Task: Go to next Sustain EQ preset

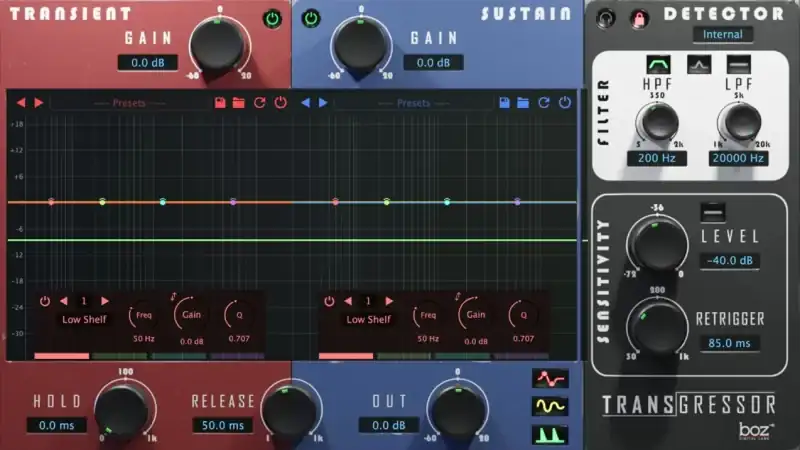Action: click(x=323, y=103)
